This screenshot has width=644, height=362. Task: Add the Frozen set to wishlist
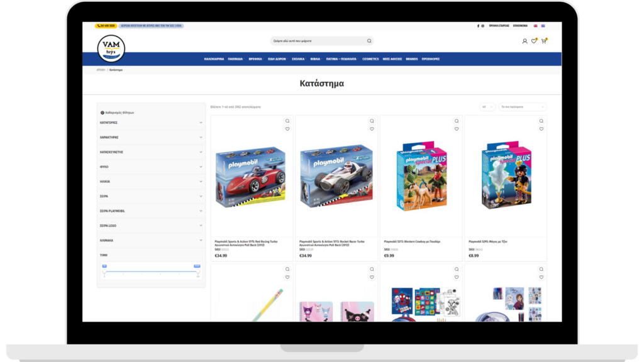tap(541, 277)
